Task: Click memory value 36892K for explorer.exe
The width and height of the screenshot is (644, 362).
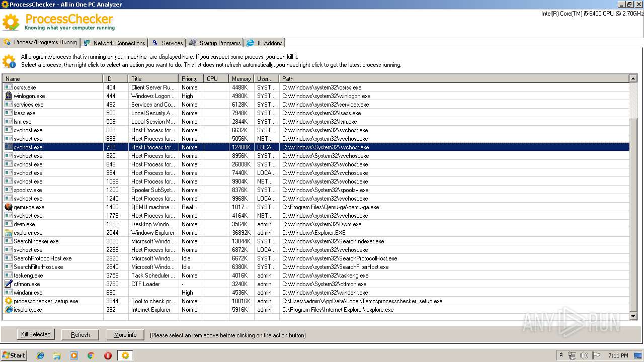Action: tap(242, 233)
